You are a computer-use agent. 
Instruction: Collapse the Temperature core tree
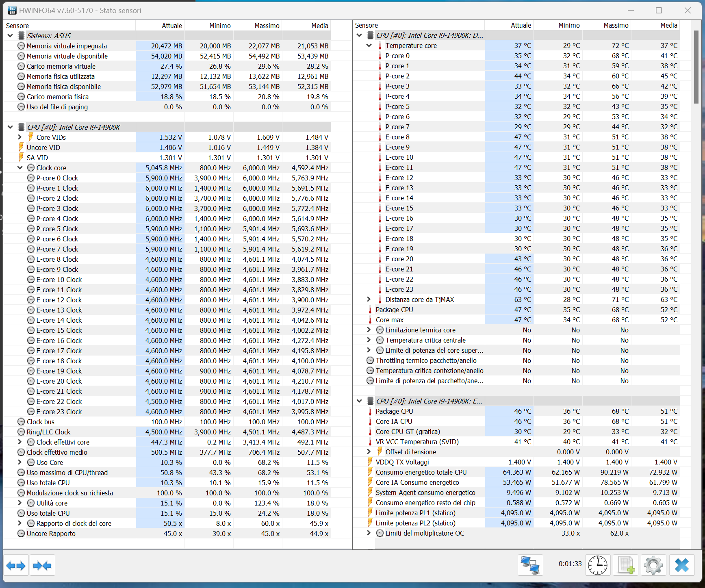coord(369,46)
